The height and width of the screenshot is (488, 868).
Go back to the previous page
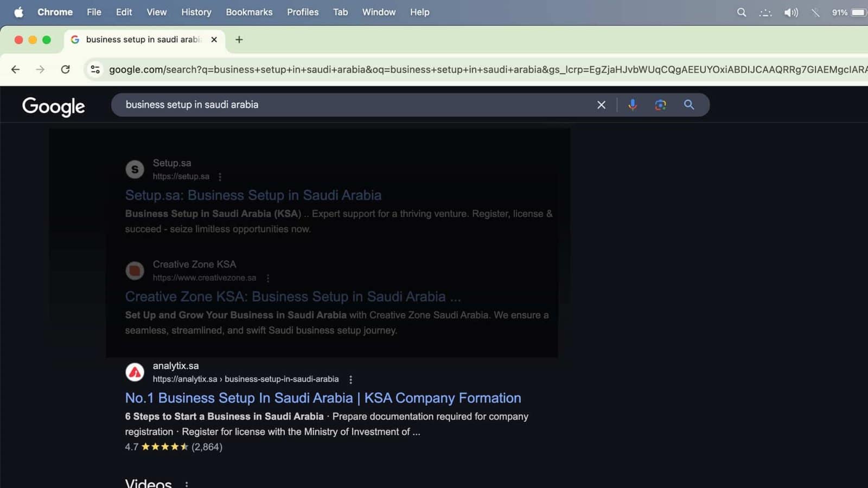point(15,69)
